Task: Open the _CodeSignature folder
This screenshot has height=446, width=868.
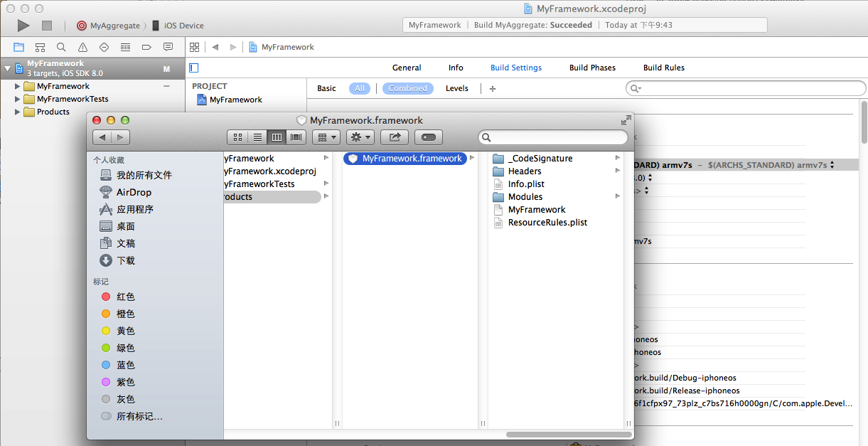Action: click(533, 159)
